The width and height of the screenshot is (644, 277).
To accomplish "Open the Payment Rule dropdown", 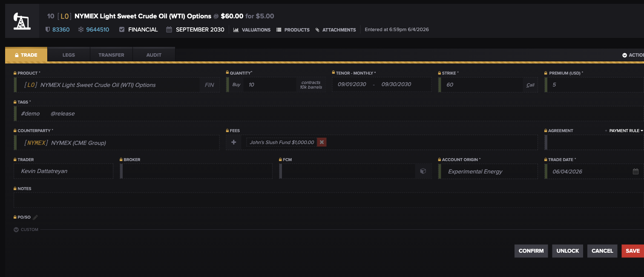I will pyautogui.click(x=624, y=130).
